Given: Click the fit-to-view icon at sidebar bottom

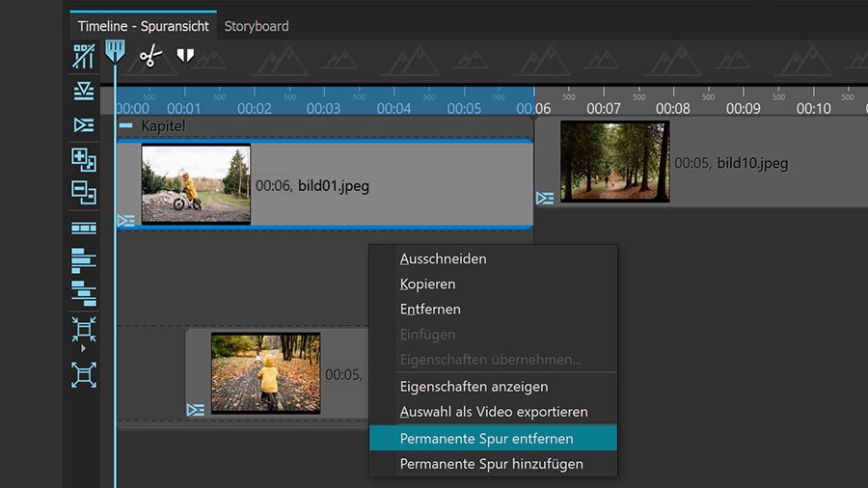Looking at the screenshot, I should tap(84, 374).
